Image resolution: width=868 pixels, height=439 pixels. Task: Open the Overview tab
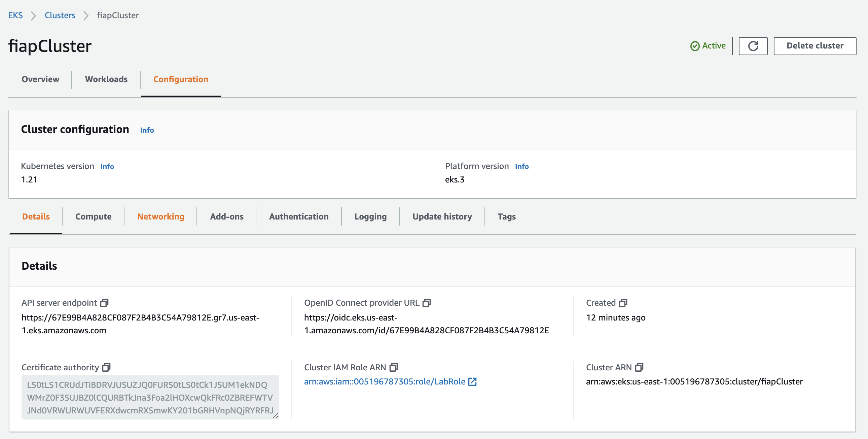pos(40,79)
